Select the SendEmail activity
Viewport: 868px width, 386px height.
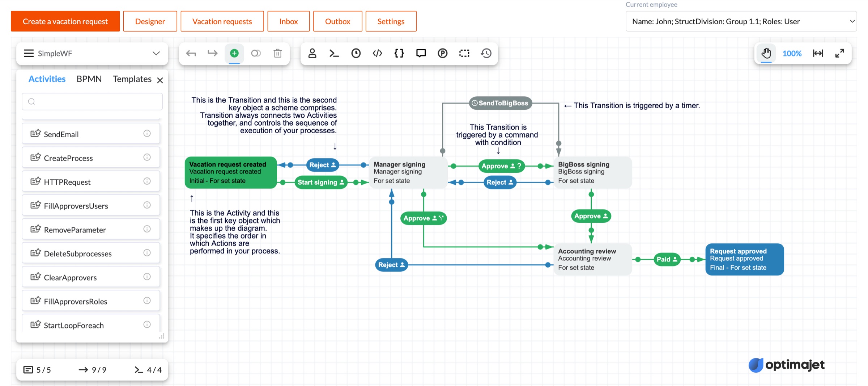91,134
